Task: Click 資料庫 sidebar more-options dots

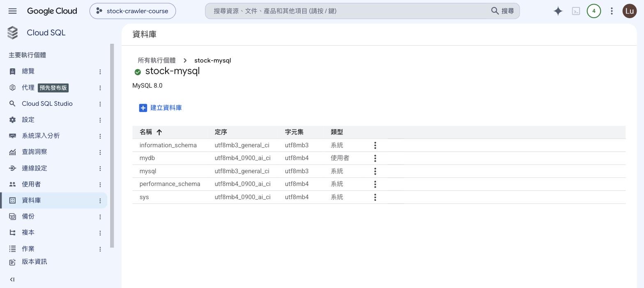Action: tap(100, 201)
